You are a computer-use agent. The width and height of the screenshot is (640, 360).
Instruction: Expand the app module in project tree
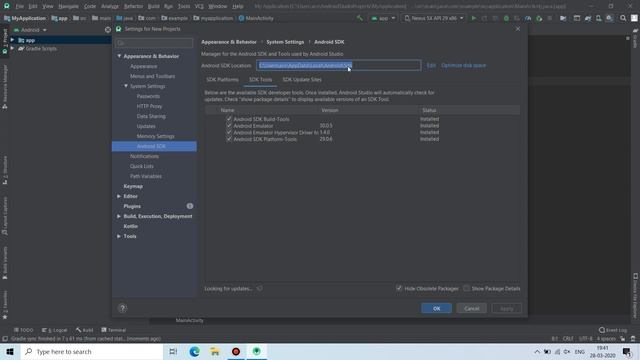click(x=12, y=40)
